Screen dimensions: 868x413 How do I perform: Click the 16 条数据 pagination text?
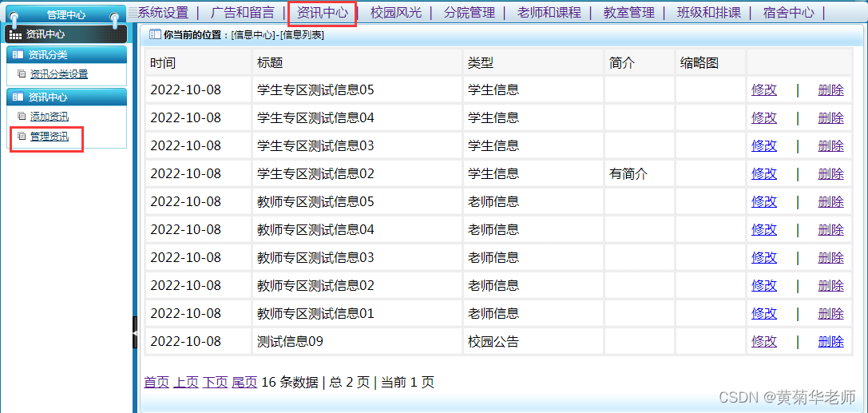point(290,382)
